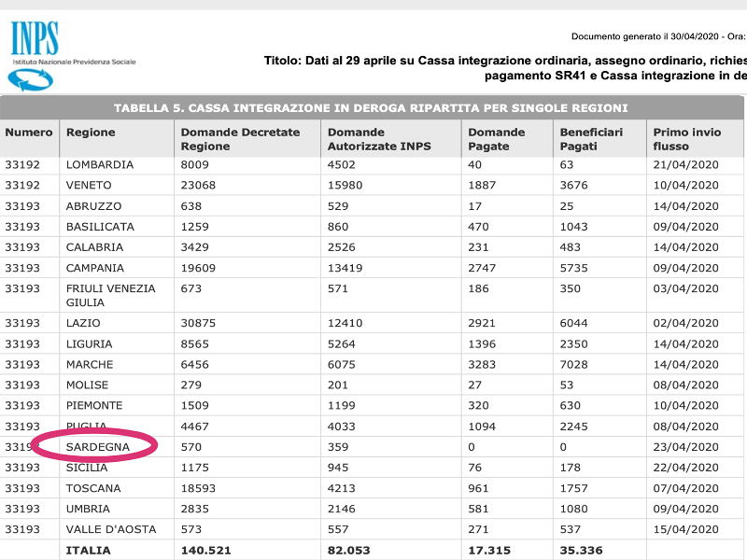Select the FRIULI VENEZIA GIULIA cell
Viewport: 747px width, 560px height.
(110, 296)
